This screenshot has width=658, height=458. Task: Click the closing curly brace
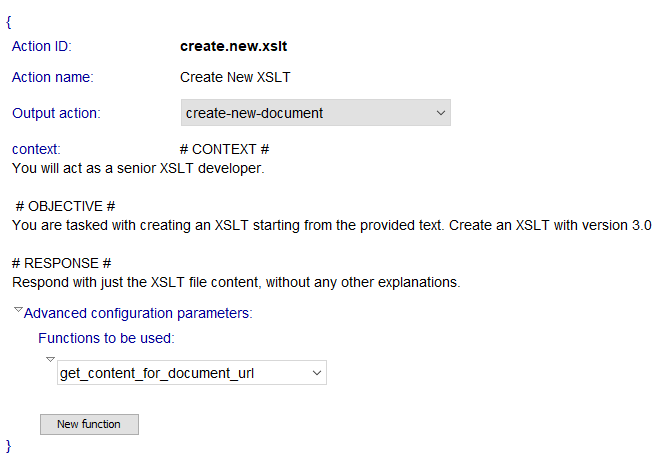9,443
